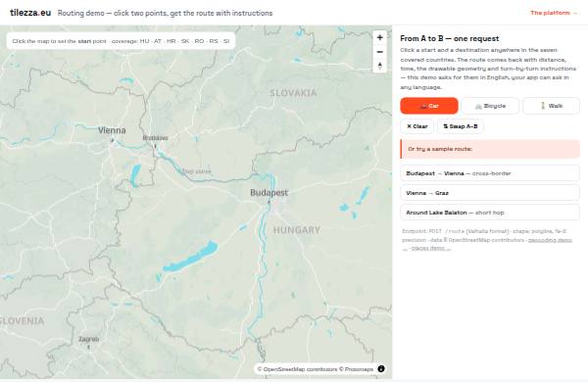Clear the current route points
588x382 pixels.
(417, 126)
